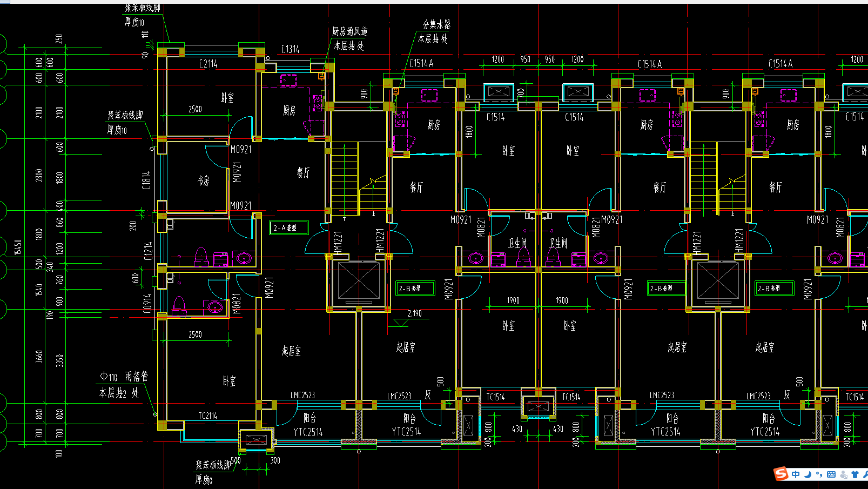This screenshot has width=868, height=489.
Task: Select the 2-A套型 unit label
Action: click(x=289, y=228)
